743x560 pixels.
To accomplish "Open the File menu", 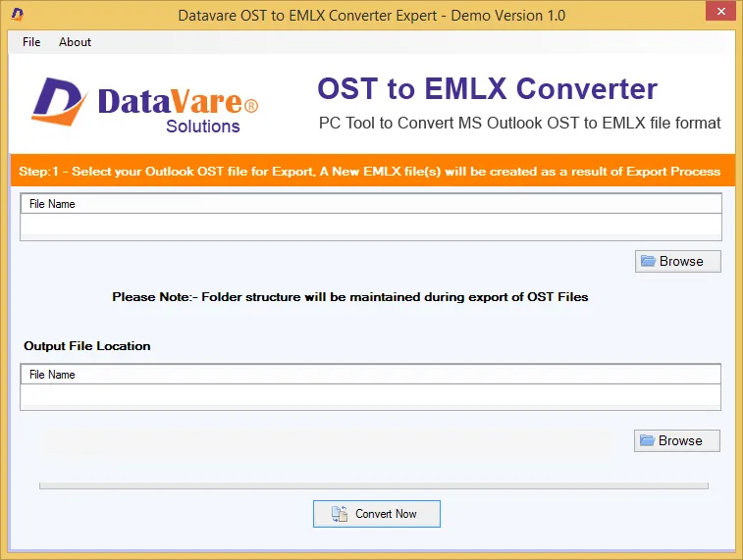I will pos(31,42).
